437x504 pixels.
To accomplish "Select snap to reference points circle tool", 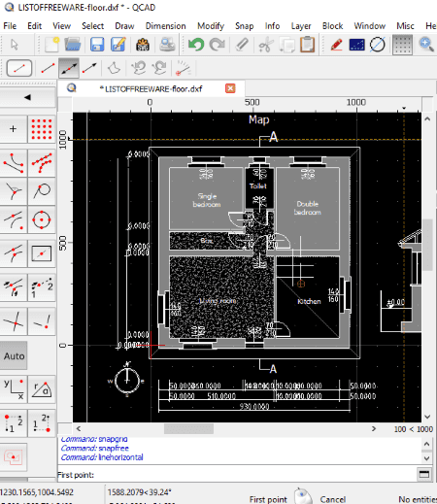I will 42,220.
